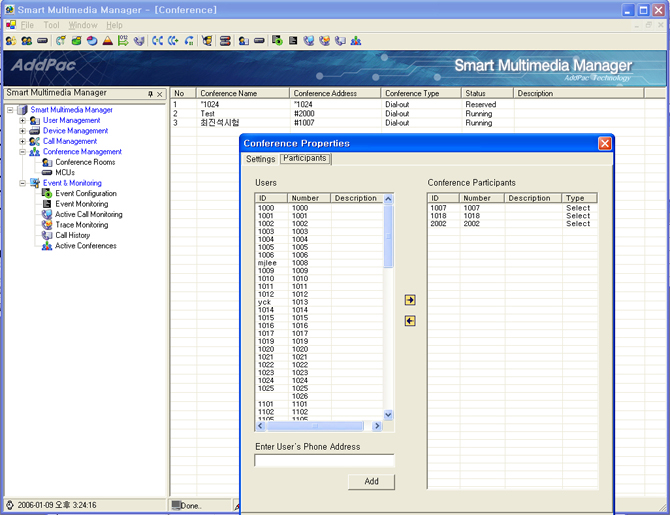This screenshot has width=670, height=515.
Task: Expand the Device Management node
Action: (22, 131)
